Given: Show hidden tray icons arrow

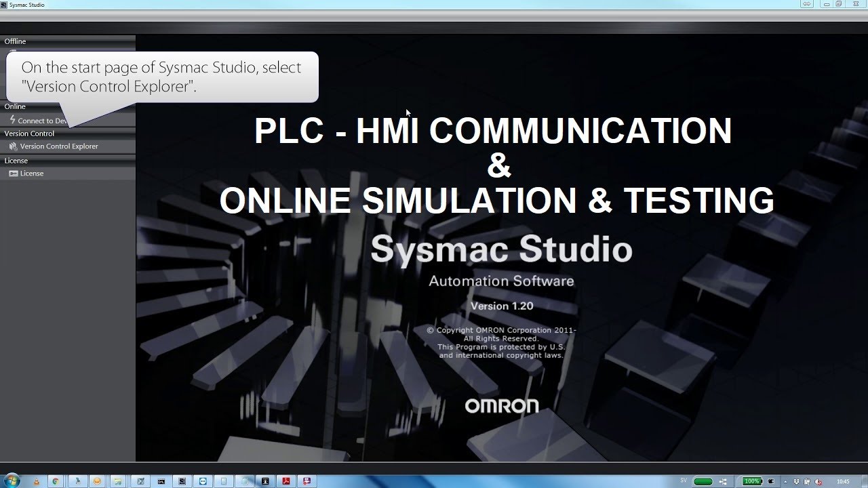Looking at the screenshot, I should click(785, 482).
